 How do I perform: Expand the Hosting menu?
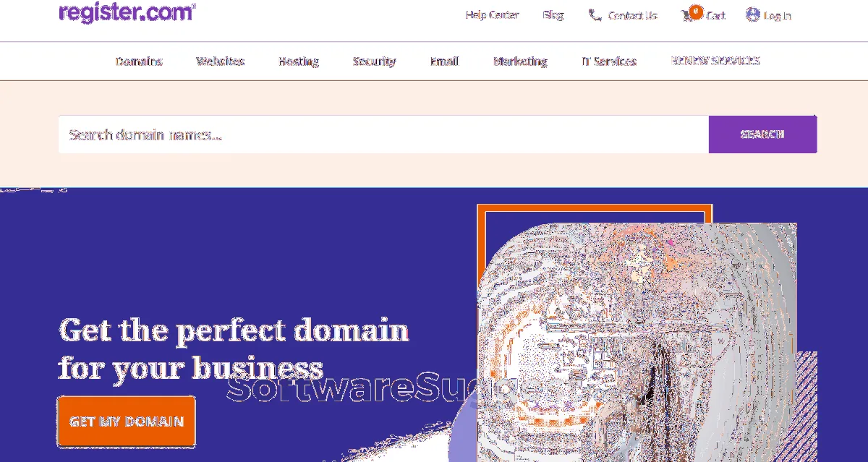[x=299, y=61]
